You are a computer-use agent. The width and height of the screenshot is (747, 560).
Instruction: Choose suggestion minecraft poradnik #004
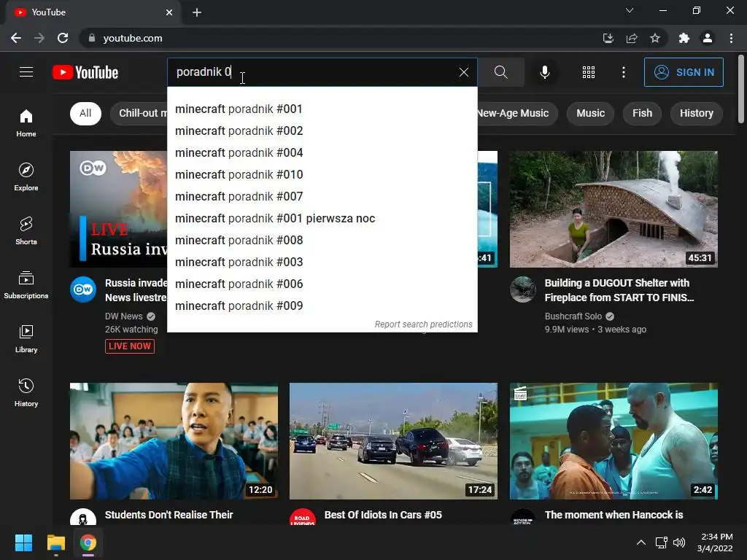[322, 153]
